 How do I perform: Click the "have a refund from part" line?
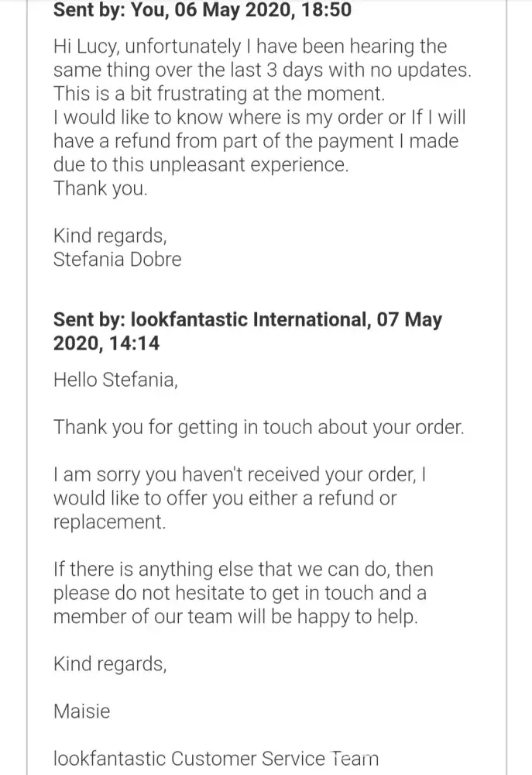pos(256,142)
